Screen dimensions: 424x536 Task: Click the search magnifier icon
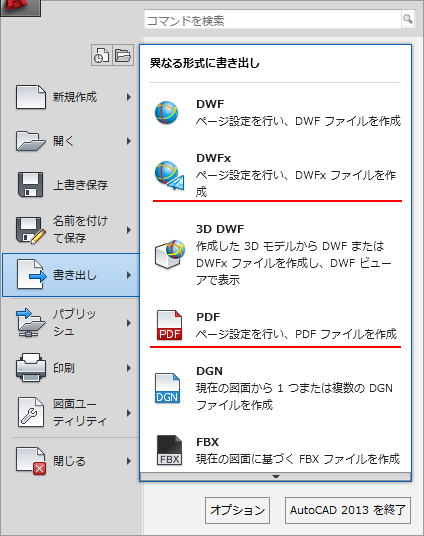pos(408,19)
